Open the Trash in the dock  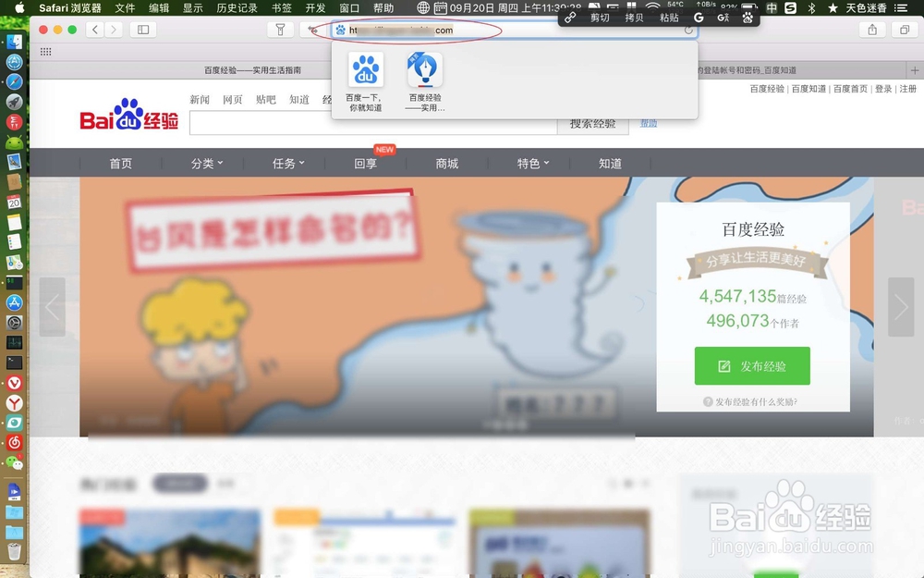point(14,551)
